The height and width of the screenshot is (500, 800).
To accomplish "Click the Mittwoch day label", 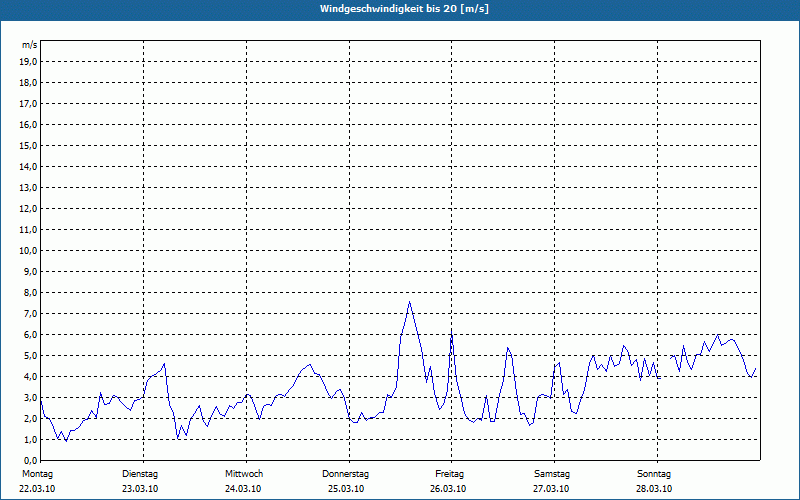I will 244,474.
